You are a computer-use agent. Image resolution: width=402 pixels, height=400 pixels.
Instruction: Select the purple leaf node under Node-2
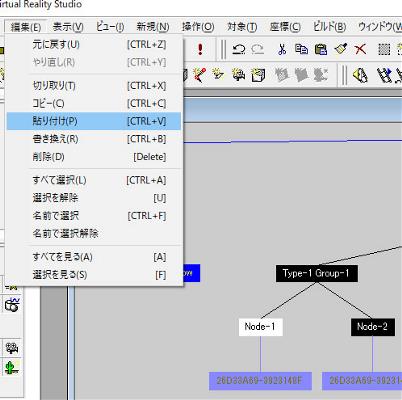362,381
